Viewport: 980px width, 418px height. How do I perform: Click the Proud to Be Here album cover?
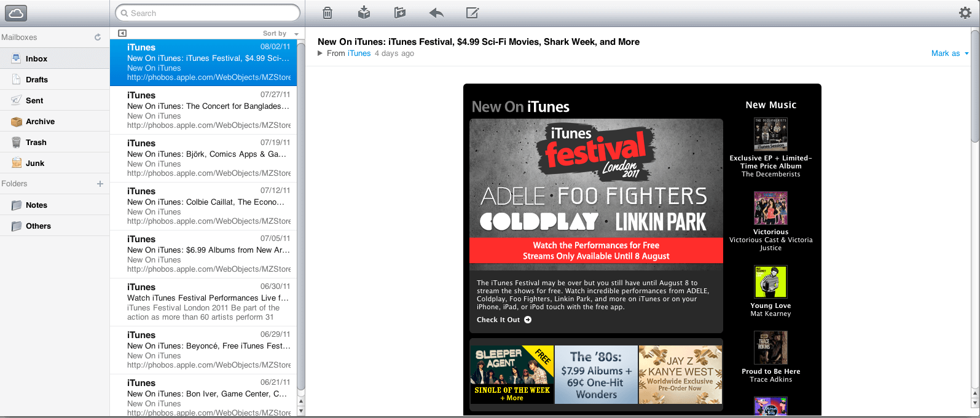pos(770,348)
